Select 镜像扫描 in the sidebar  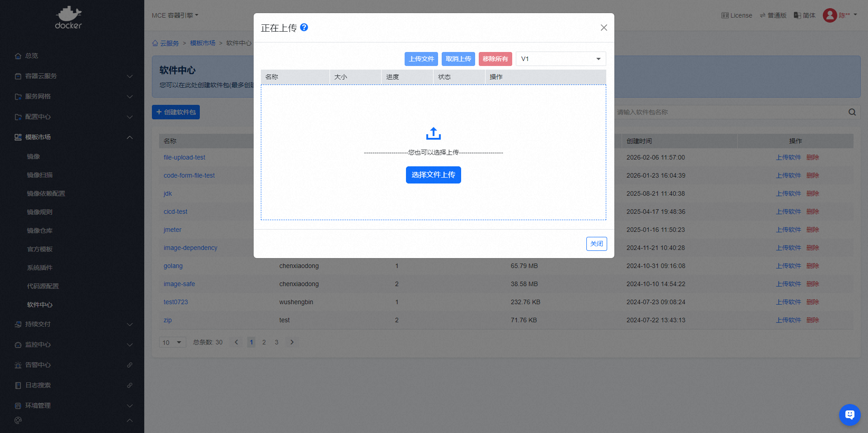click(x=40, y=175)
